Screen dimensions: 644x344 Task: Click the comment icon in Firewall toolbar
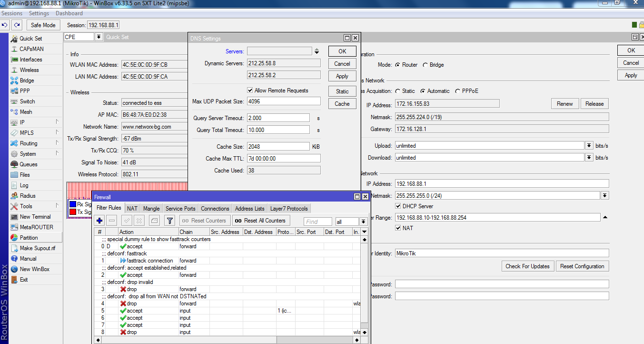pyautogui.click(x=154, y=221)
